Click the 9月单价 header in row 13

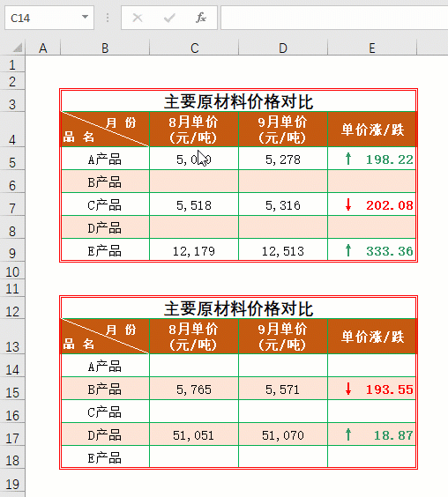coord(283,337)
